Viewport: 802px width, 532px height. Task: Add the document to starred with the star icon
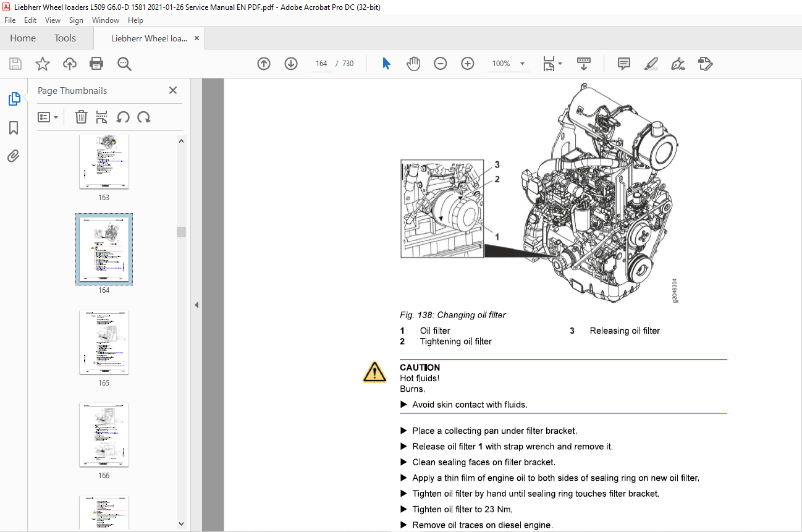[x=43, y=64]
